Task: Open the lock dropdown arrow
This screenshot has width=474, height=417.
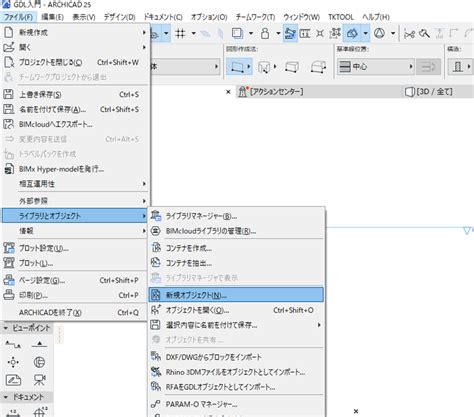Action: [x=278, y=33]
